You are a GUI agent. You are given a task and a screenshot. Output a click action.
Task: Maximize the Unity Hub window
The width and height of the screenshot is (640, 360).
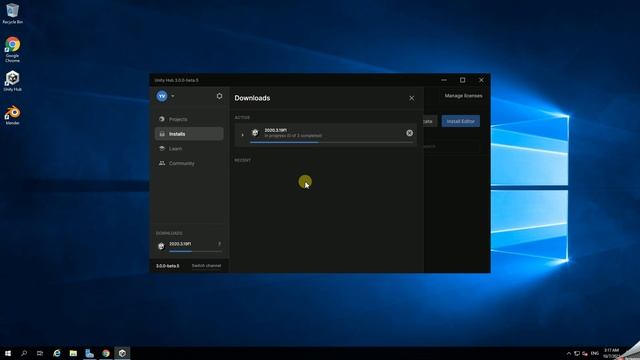click(x=462, y=80)
